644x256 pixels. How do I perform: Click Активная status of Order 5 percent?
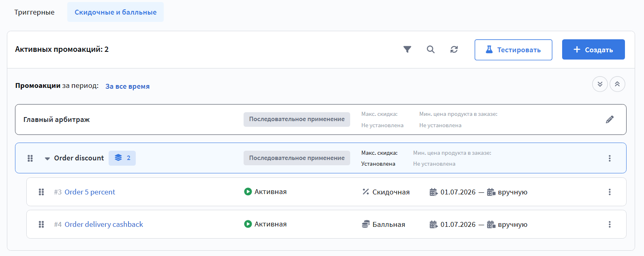click(x=270, y=192)
